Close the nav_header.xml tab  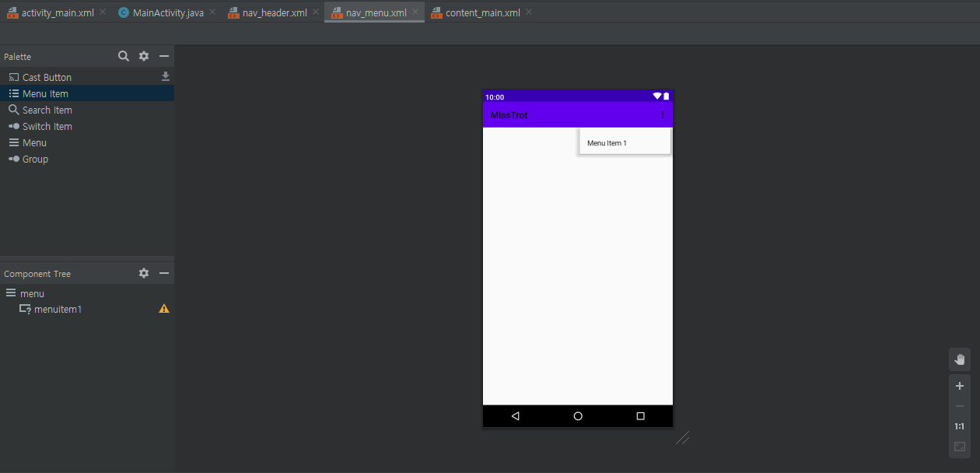click(x=316, y=12)
